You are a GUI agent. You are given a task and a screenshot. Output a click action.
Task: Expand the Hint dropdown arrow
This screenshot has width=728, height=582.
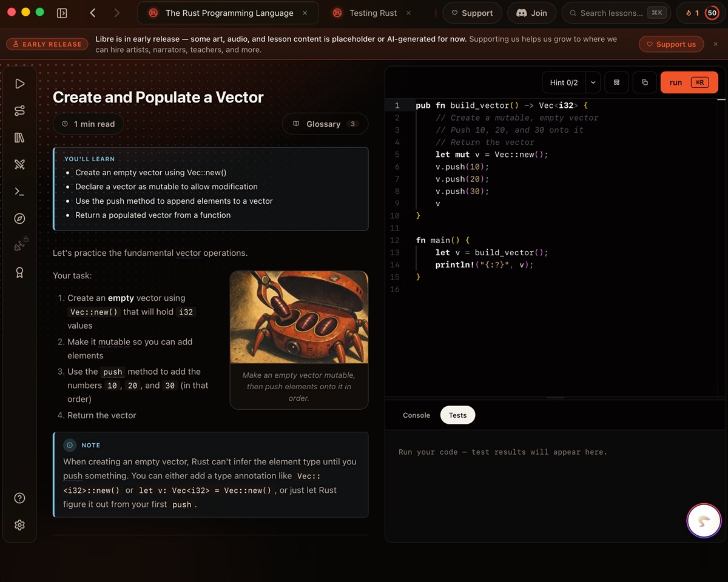coord(593,82)
